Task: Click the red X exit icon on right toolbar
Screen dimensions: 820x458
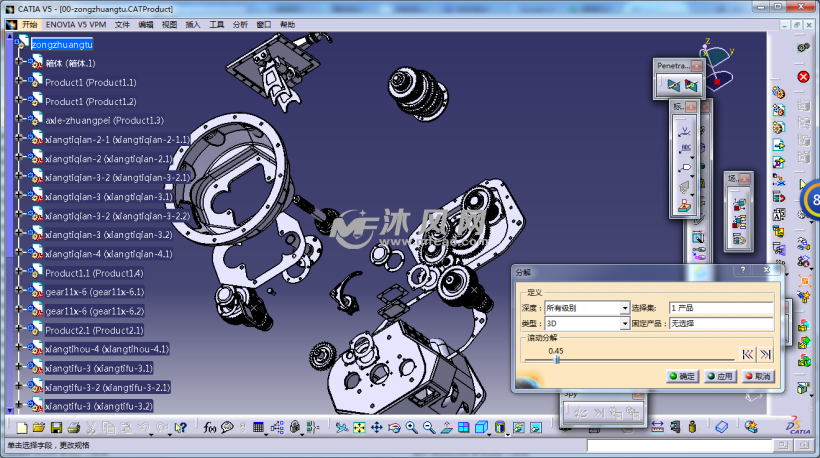Action: click(803, 77)
